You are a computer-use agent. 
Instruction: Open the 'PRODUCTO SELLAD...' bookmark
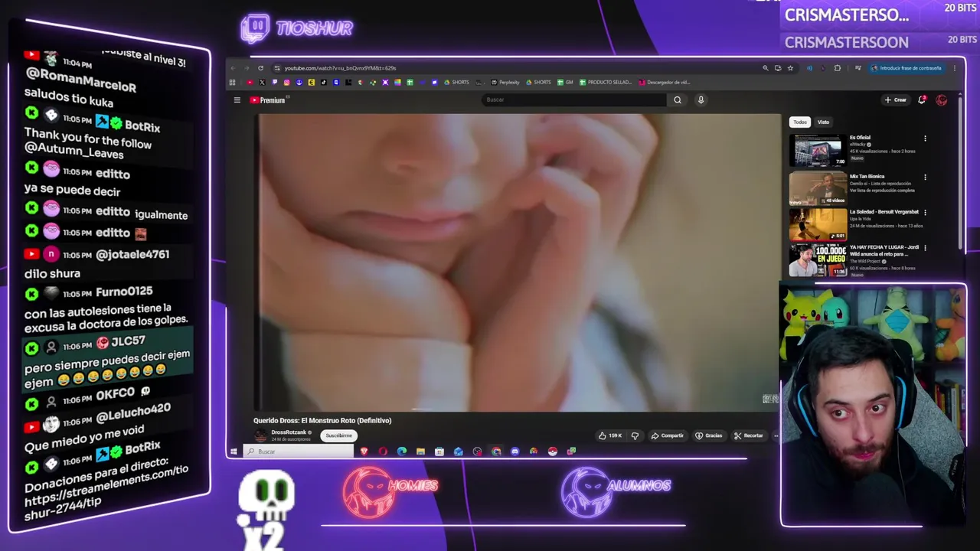click(x=606, y=82)
